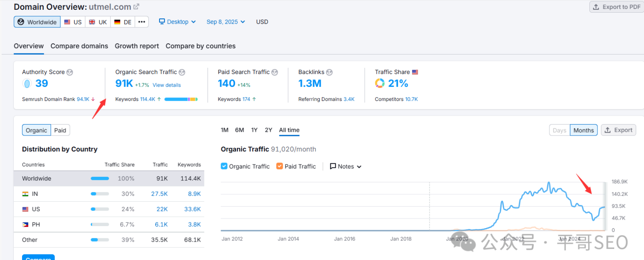Open the Compare domains tab

coord(79,46)
